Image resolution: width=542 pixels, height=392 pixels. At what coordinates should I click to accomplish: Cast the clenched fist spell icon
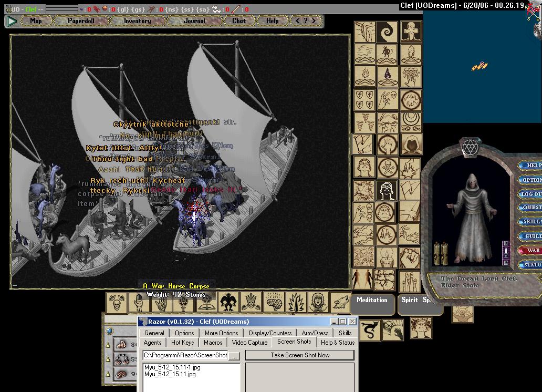tap(410, 258)
